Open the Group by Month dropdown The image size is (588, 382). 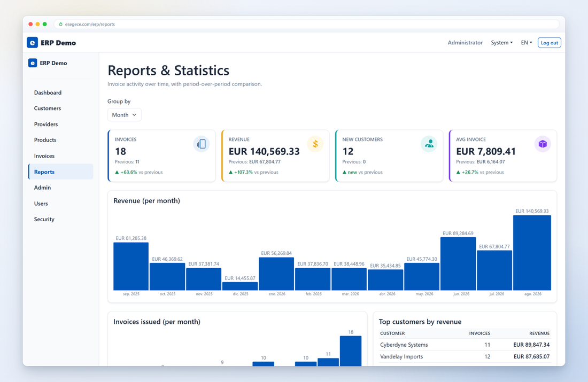pos(125,115)
